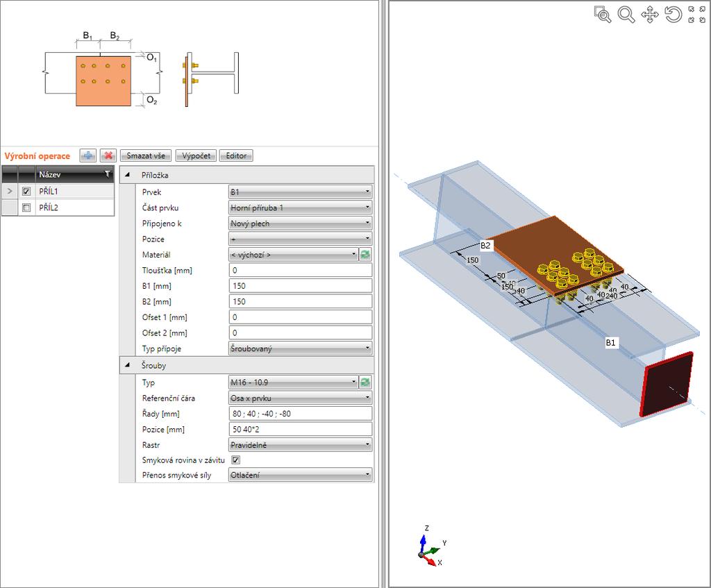Click the Ofset 2 [mm] input field
The width and height of the screenshot is (711, 588).
coord(300,333)
